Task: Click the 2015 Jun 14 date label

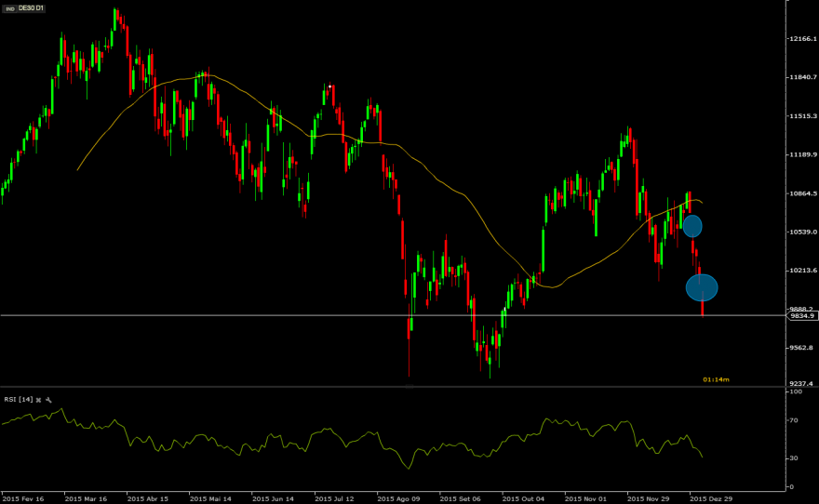Action: point(274,498)
